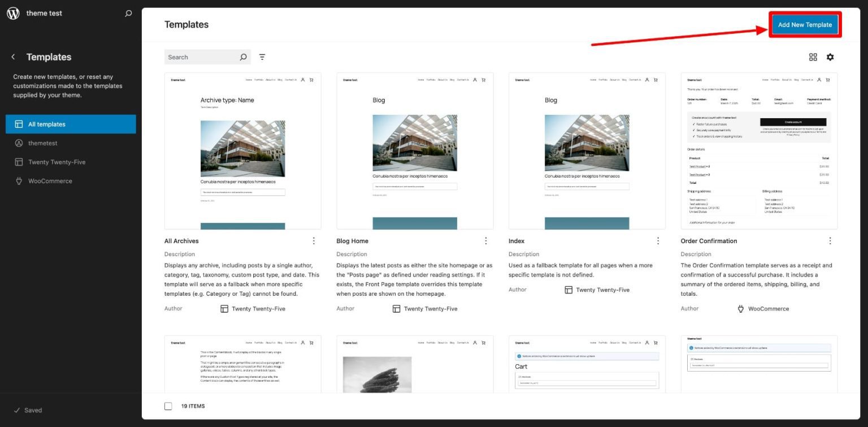Click into the templates Search field
Image resolution: width=868 pixels, height=427 pixels.
click(201, 57)
